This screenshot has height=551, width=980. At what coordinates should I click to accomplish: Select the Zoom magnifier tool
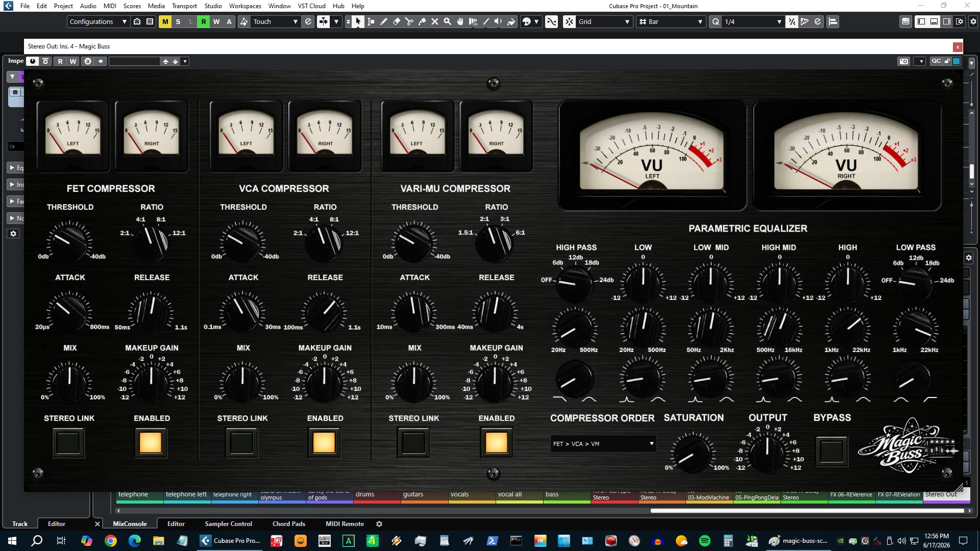pos(447,21)
